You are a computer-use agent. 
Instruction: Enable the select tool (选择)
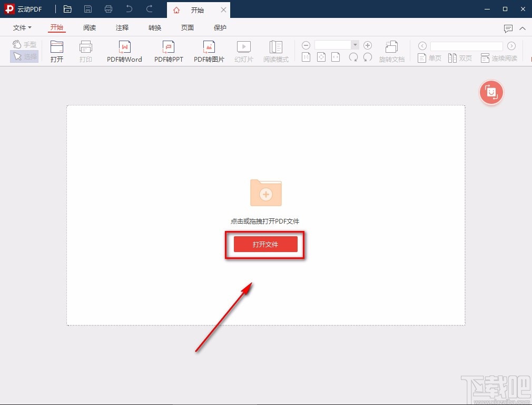point(24,56)
